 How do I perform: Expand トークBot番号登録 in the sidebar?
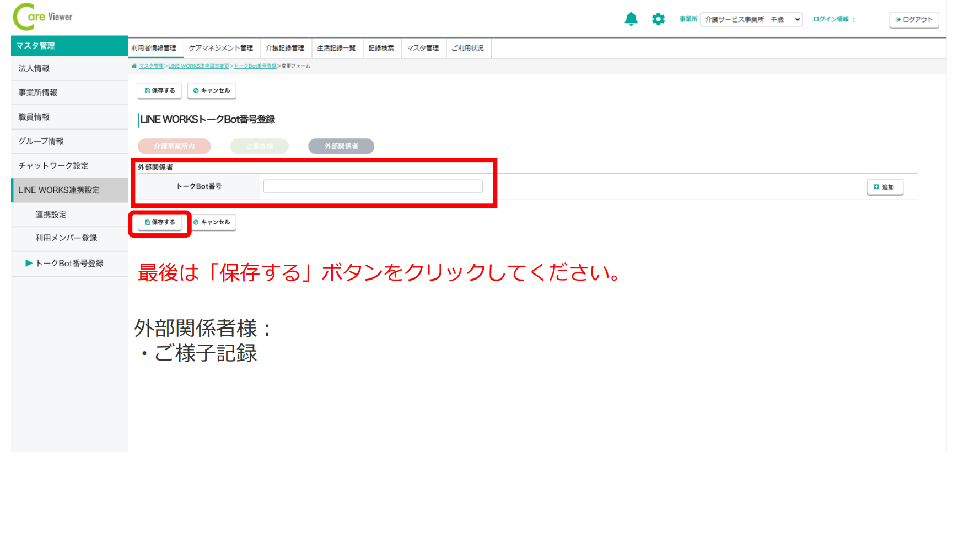(69, 264)
